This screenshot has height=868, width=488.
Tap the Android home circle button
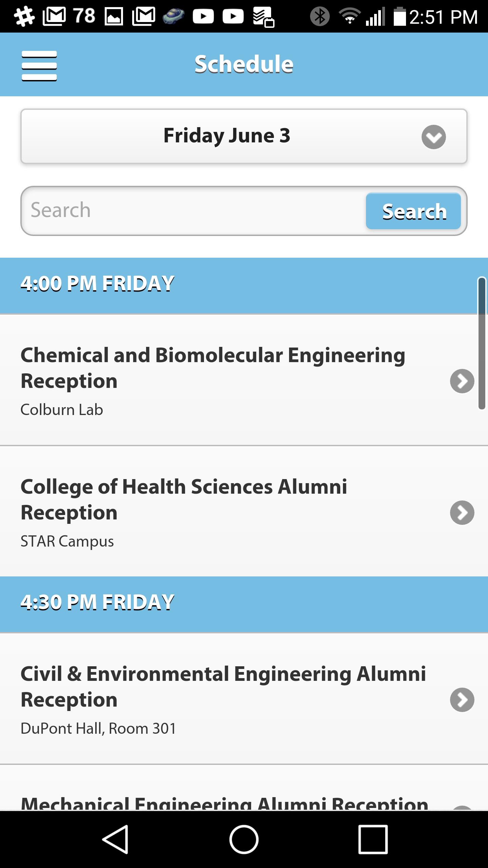[244, 840]
